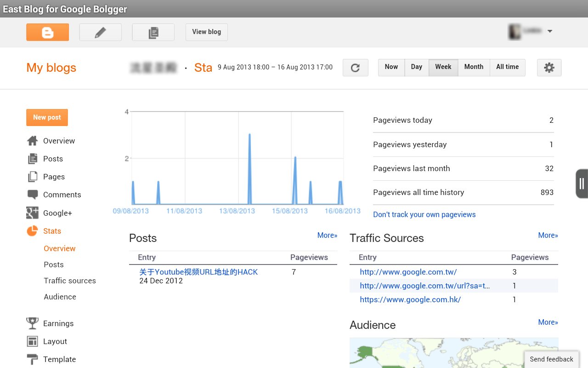Click the New post button
The height and width of the screenshot is (368, 588).
point(47,117)
